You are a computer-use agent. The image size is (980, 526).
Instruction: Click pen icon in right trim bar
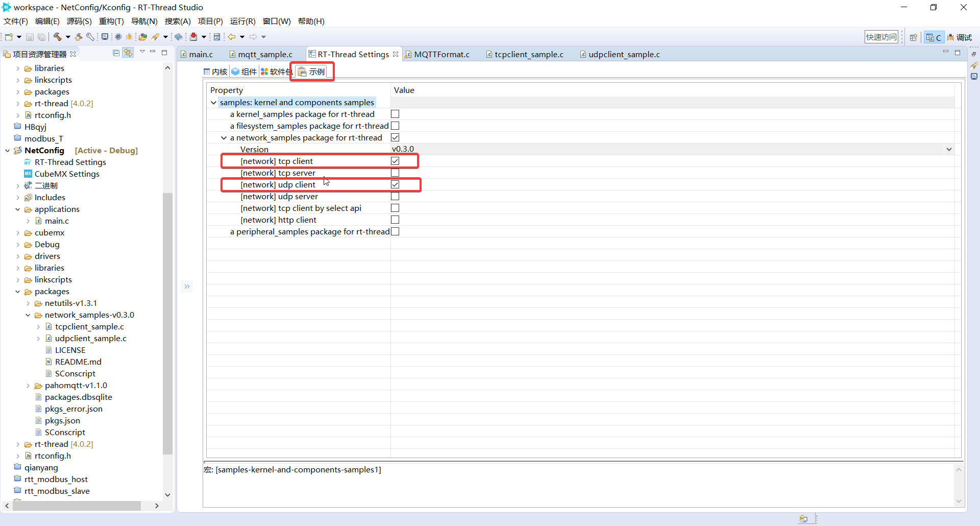click(x=974, y=65)
